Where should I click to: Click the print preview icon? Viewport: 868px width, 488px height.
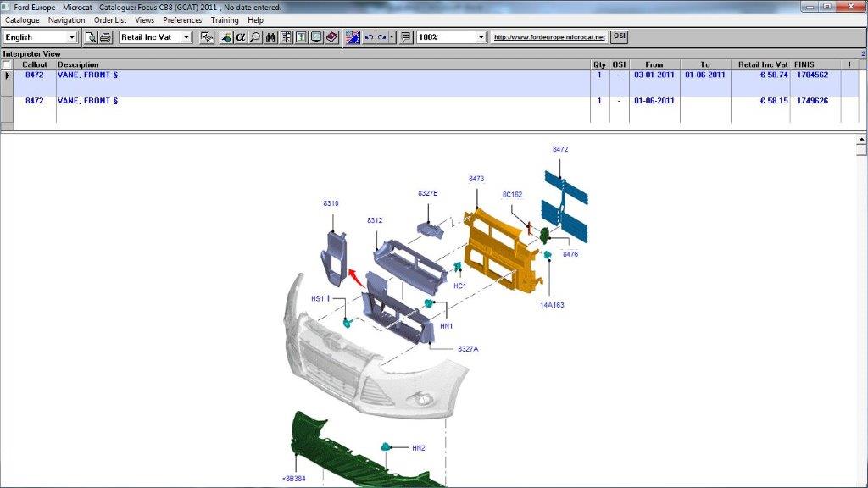point(91,37)
